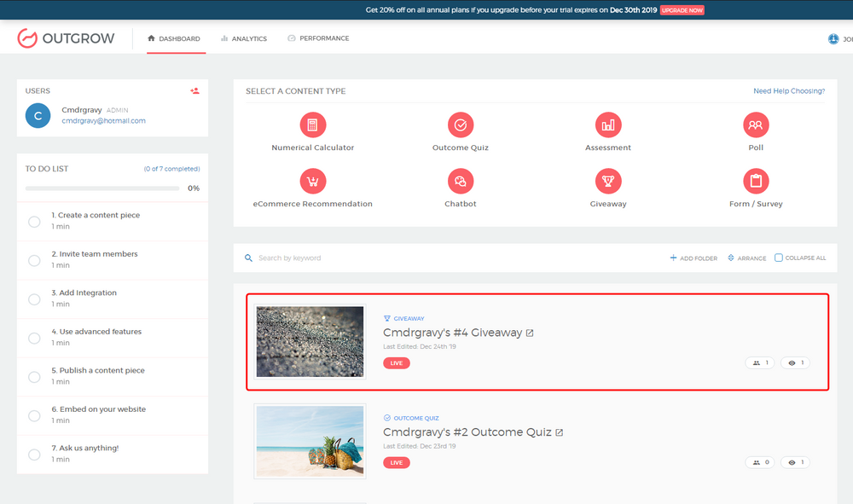Select the Numerical Calculator content type icon
This screenshot has width=853, height=504.
(x=313, y=125)
